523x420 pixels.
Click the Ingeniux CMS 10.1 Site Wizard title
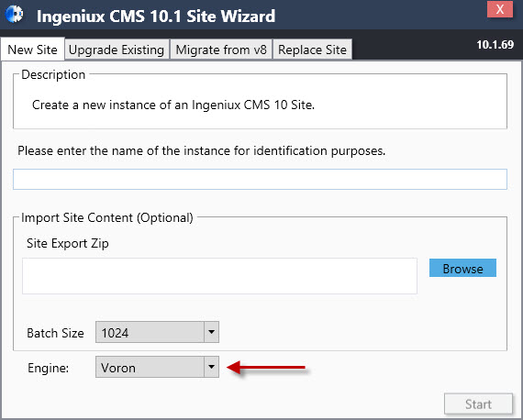point(156,16)
